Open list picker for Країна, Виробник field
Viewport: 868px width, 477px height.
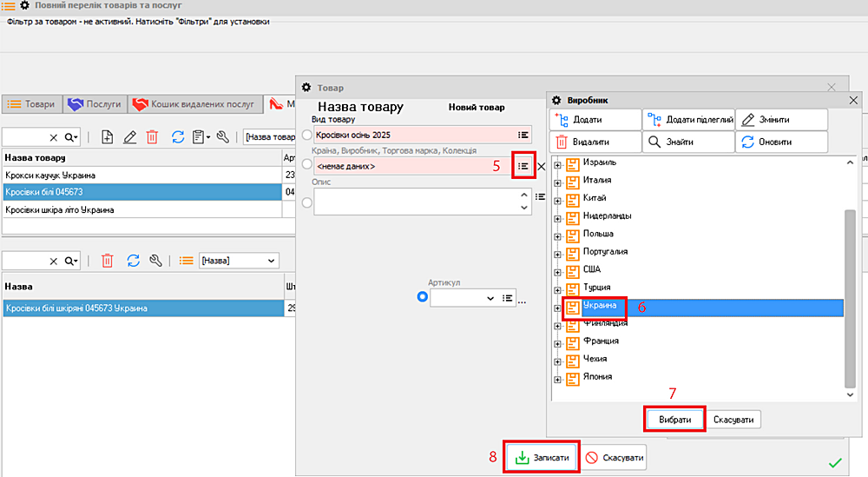pyautogui.click(x=523, y=165)
